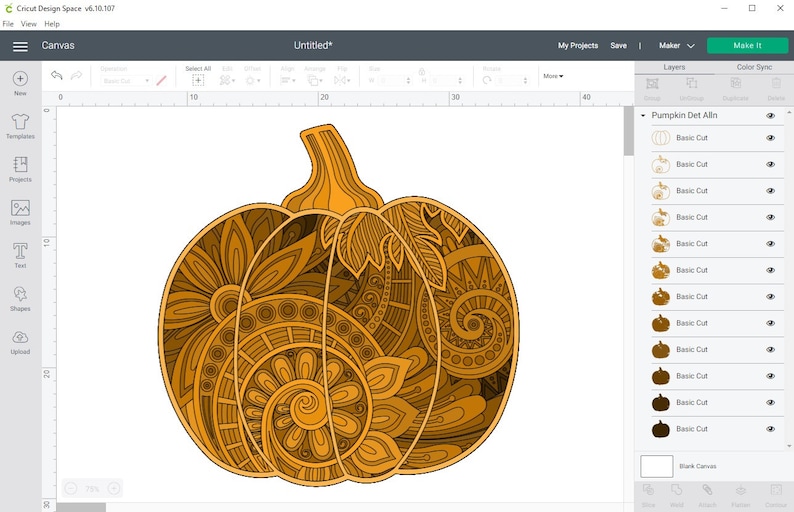Open the Maker machine dropdown

point(677,46)
